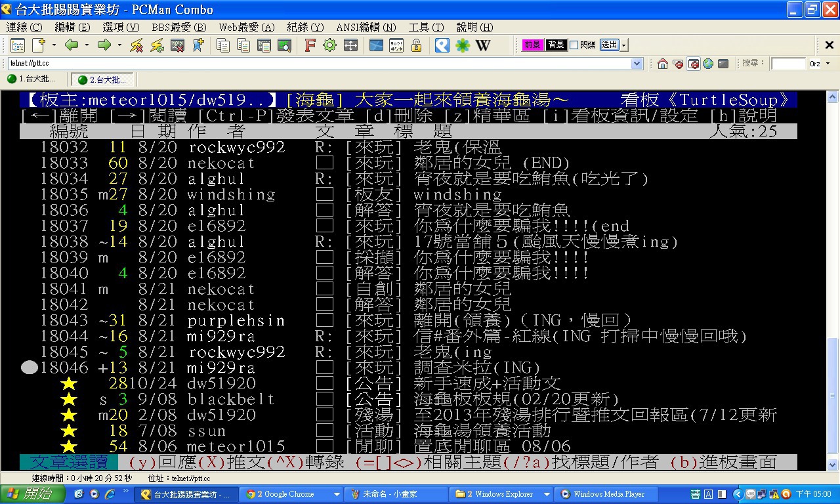Click the dark window icon
Viewport: 840px width, 504px height.
(x=723, y=64)
